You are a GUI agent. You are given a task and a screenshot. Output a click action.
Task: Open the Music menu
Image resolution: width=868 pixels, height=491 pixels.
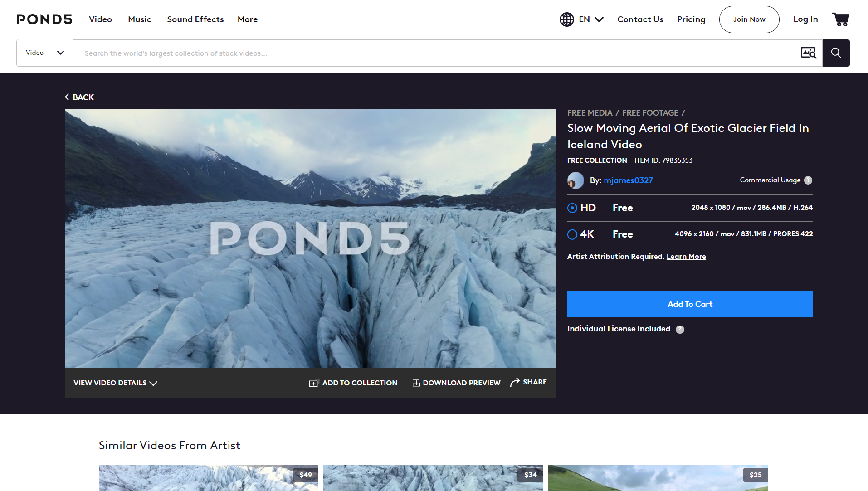[x=140, y=19]
